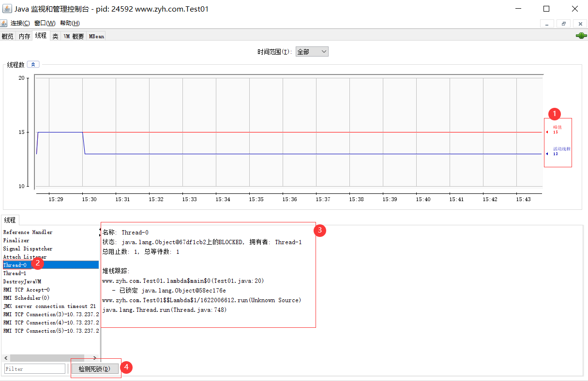Click the internal frame close icon

(580, 23)
